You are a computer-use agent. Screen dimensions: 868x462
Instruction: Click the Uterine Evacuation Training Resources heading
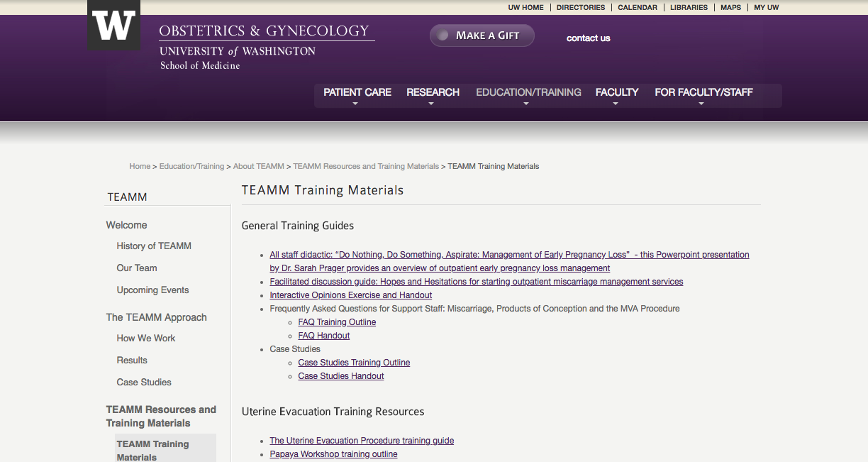(333, 412)
